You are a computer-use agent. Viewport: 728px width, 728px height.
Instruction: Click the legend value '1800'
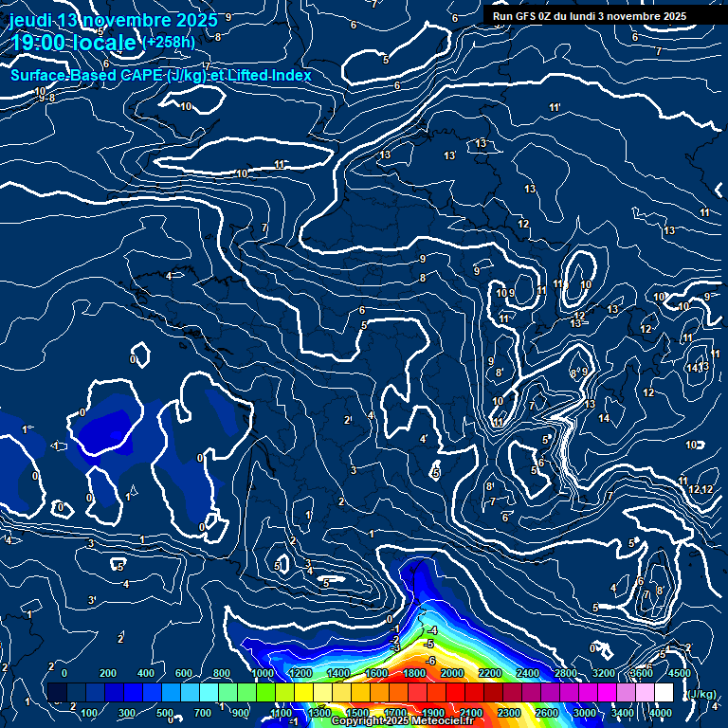coord(414,673)
